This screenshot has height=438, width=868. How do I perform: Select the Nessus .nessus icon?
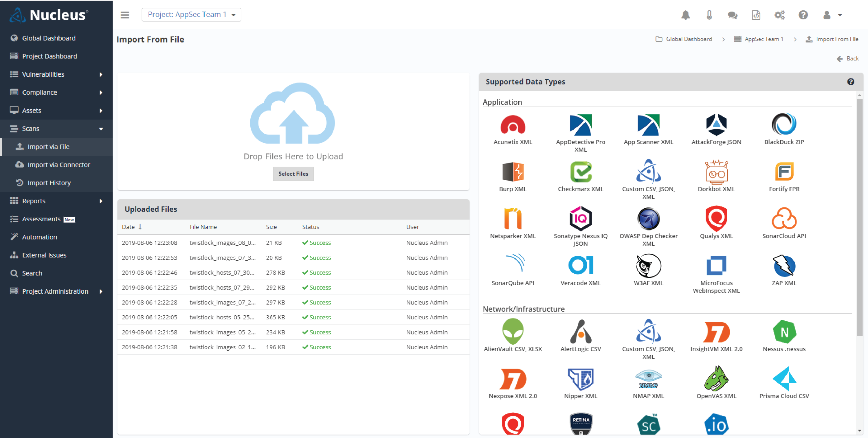784,332
